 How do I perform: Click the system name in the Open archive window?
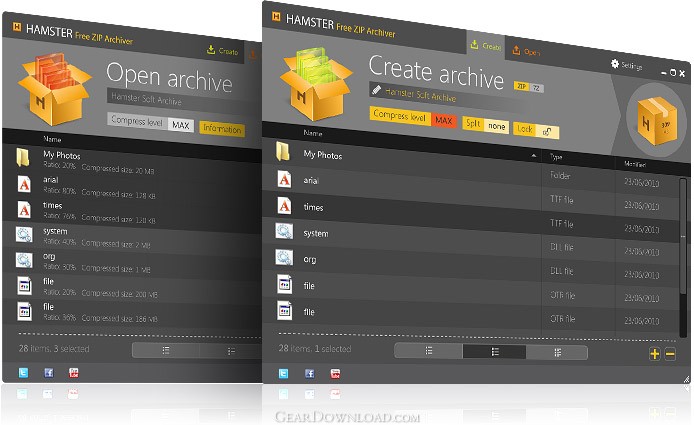(x=55, y=231)
